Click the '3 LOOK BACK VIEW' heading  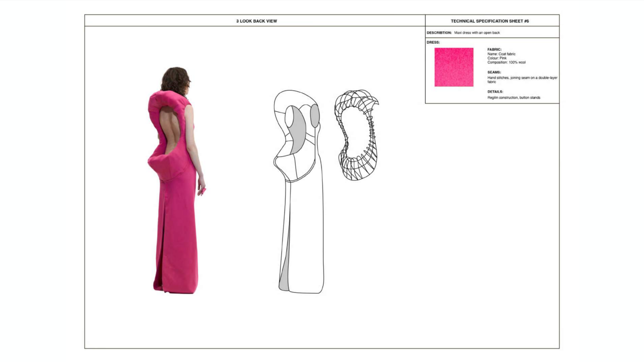point(256,21)
